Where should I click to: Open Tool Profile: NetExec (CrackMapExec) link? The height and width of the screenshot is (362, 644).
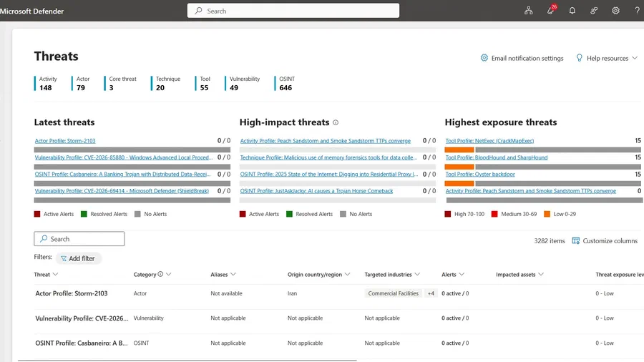489,141
